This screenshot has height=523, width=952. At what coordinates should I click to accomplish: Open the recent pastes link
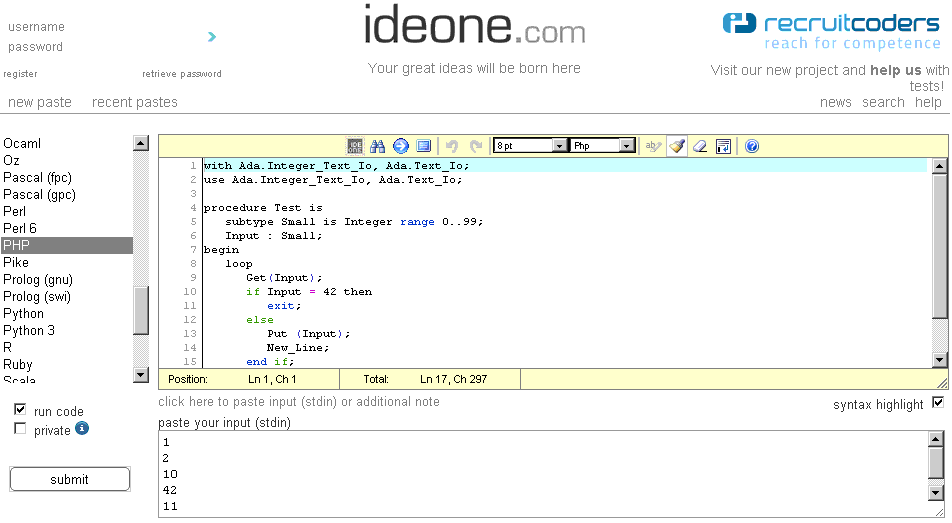click(x=135, y=102)
